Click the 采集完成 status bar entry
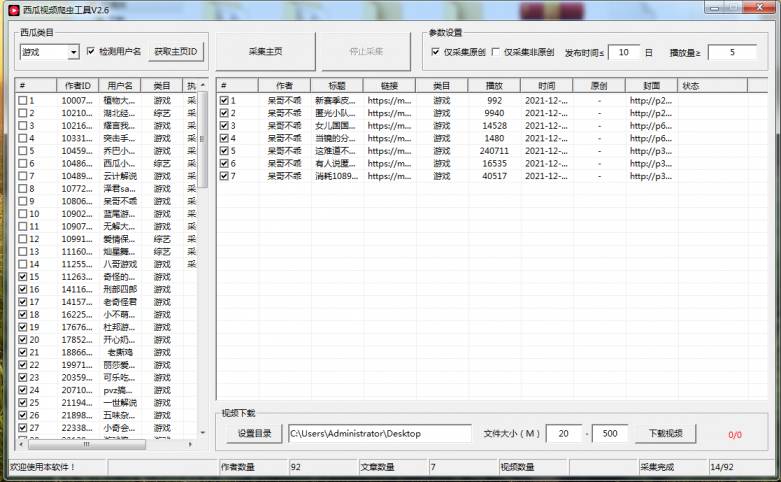The image size is (781, 482). (657, 467)
